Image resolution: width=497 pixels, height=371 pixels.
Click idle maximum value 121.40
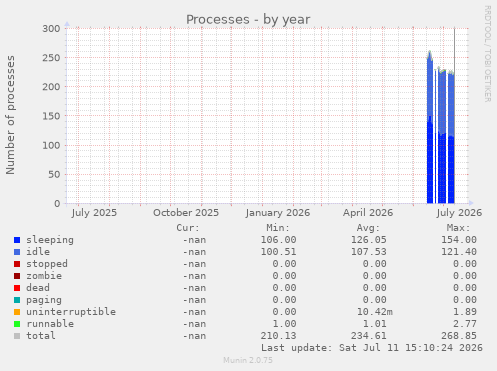[459, 252]
